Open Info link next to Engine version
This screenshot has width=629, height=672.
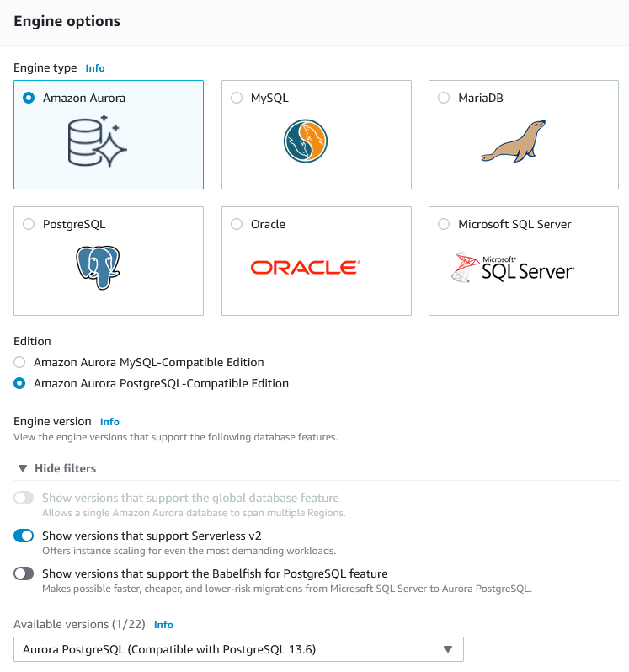point(109,422)
